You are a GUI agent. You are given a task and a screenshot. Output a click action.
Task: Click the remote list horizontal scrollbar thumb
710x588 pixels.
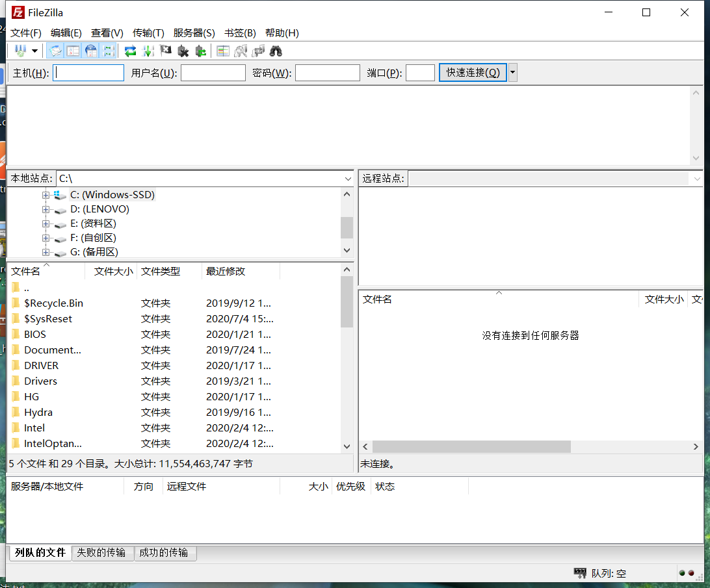[x=471, y=447]
